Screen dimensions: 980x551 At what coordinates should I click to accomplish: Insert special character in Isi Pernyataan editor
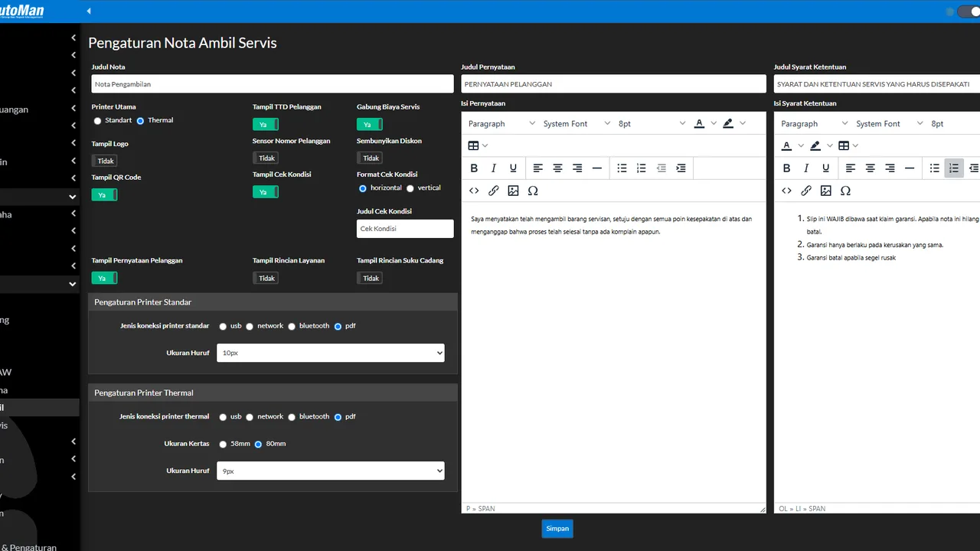(x=534, y=191)
